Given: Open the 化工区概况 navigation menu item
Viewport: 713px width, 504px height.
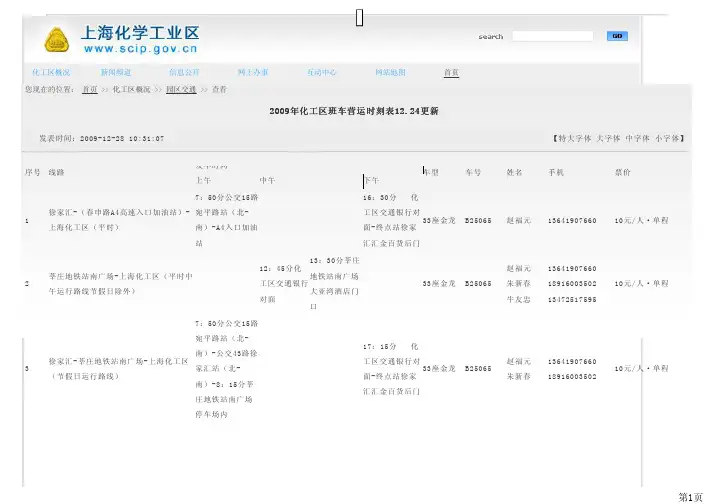Looking at the screenshot, I should tap(51, 73).
